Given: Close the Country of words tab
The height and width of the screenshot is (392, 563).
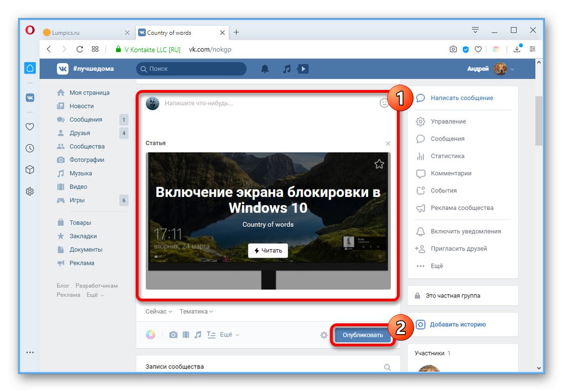Looking at the screenshot, I should pyautogui.click(x=222, y=33).
